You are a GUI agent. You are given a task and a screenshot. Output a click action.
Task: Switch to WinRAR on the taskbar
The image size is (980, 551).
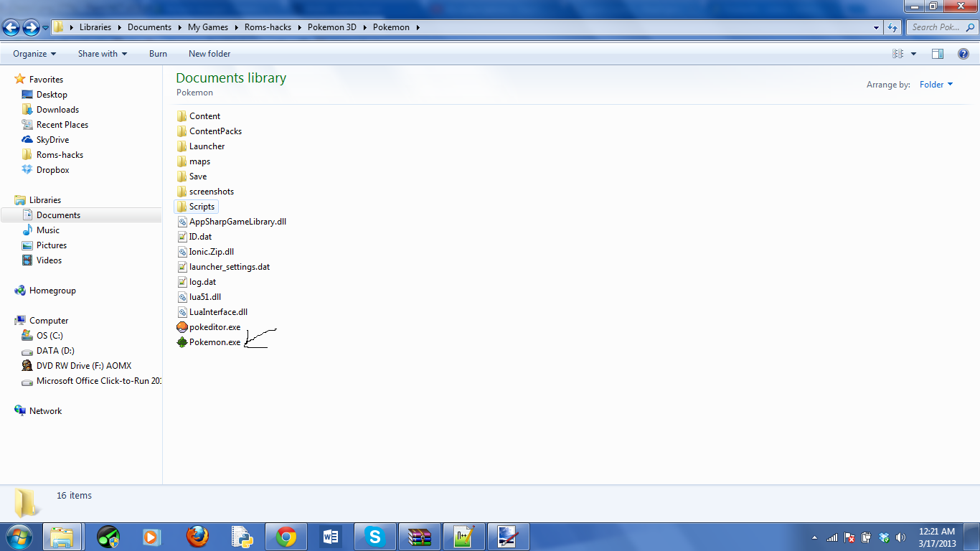coord(420,537)
